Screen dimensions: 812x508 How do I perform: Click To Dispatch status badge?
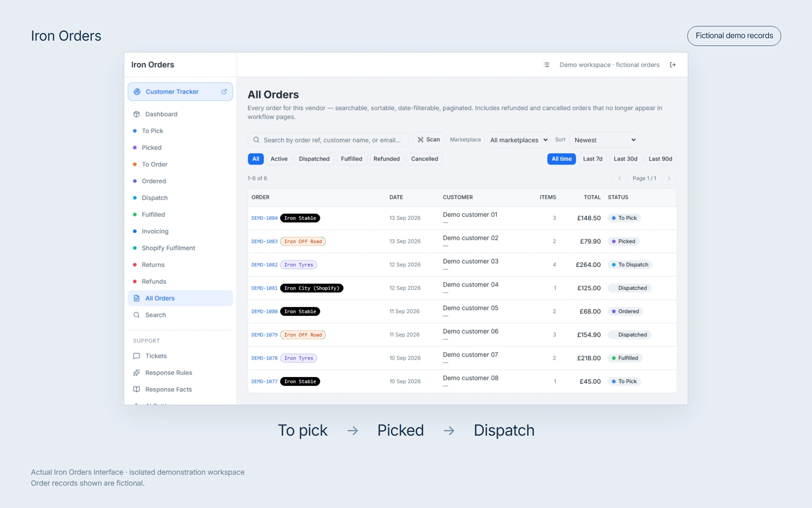[630, 265]
